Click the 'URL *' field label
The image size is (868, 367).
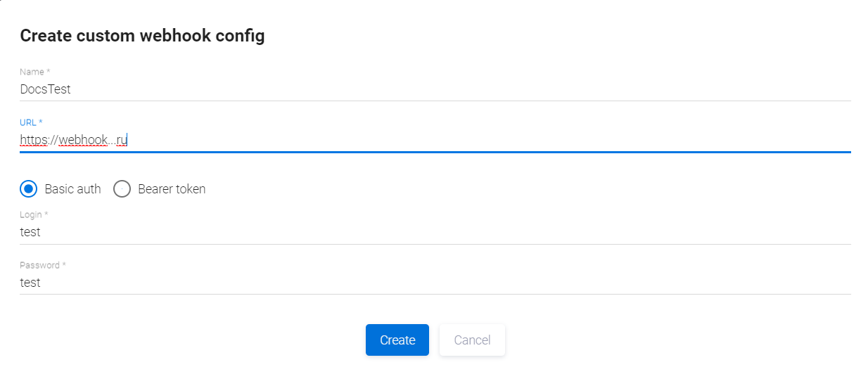click(32, 123)
